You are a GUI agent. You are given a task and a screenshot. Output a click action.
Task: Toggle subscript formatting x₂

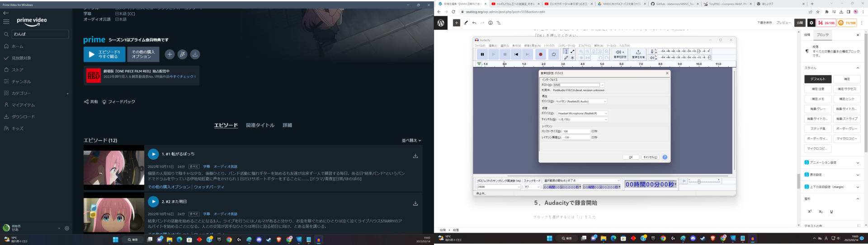coord(821,211)
